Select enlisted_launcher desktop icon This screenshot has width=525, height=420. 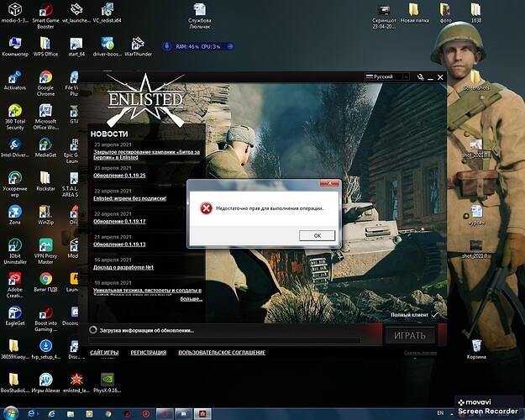(x=76, y=383)
